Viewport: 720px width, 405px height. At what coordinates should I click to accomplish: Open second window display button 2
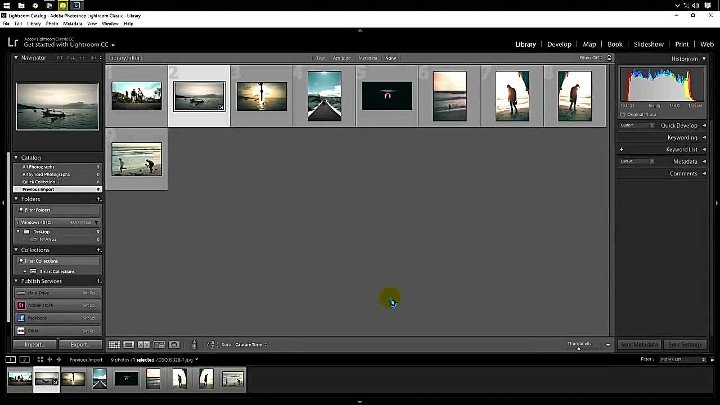point(25,360)
